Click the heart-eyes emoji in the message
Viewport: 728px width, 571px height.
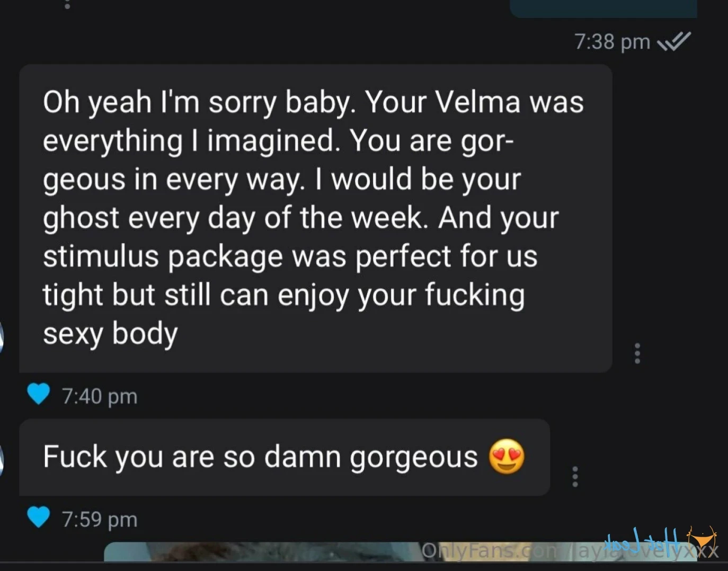507,457
